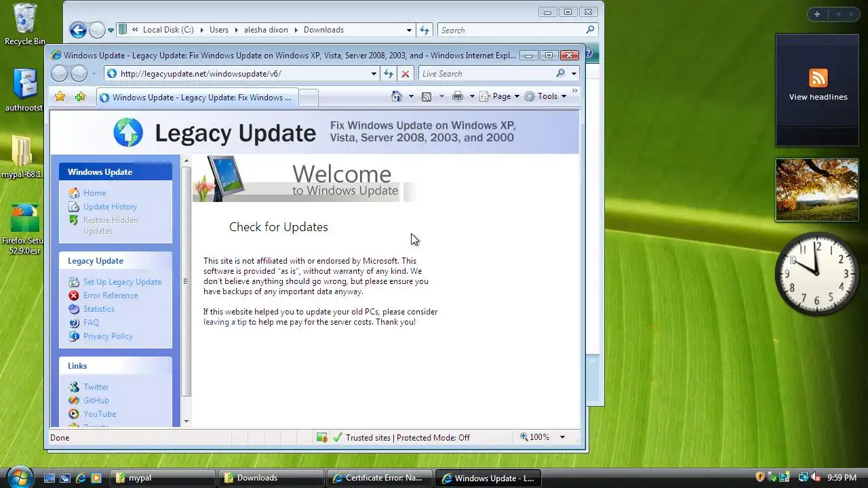Click the Recycle Bin desktop icon
This screenshot has height=488, width=868.
(25, 24)
